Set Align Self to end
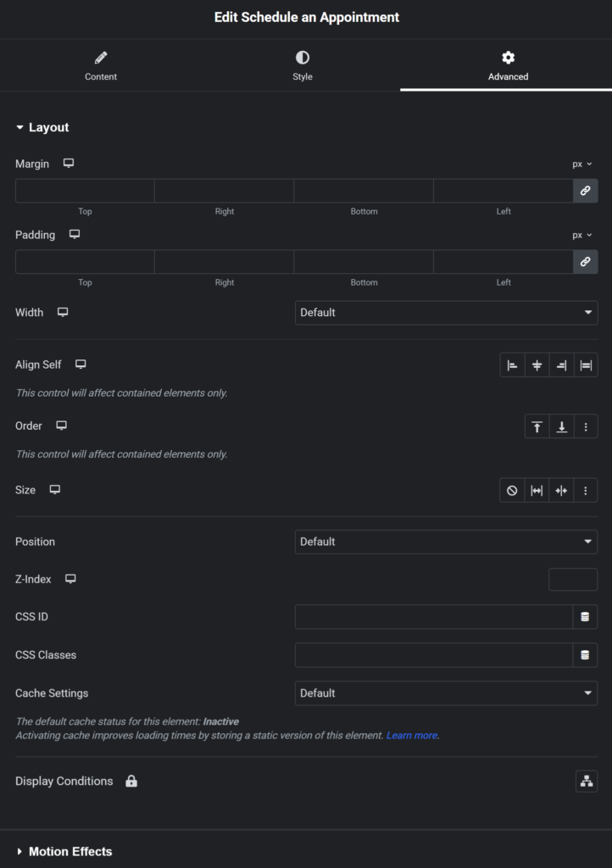Screen dimensions: 612x868 point(562,365)
